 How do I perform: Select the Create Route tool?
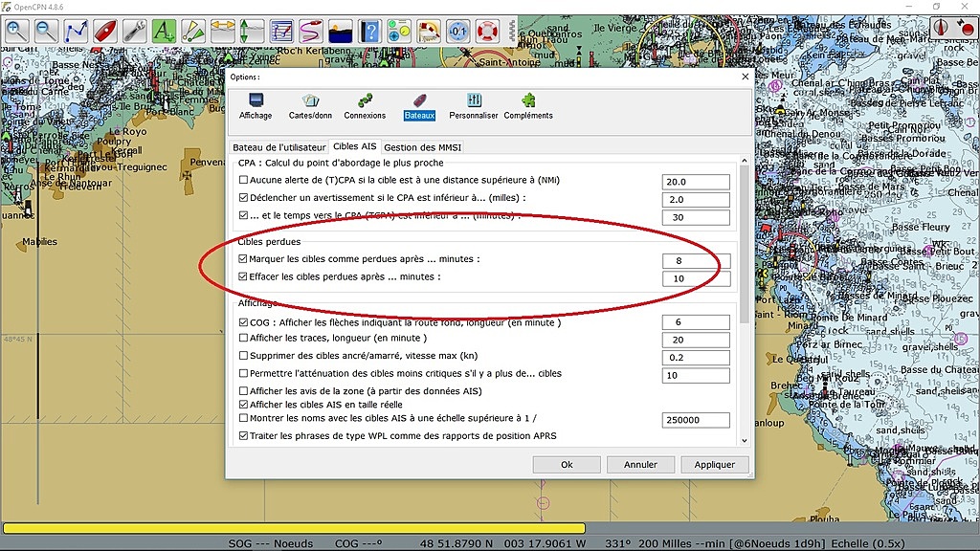click(76, 31)
